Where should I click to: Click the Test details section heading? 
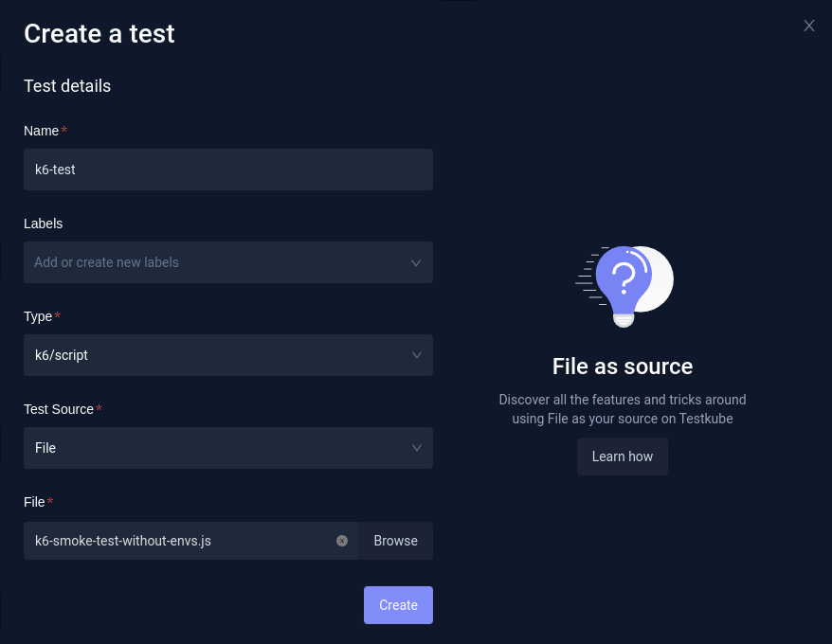67,85
